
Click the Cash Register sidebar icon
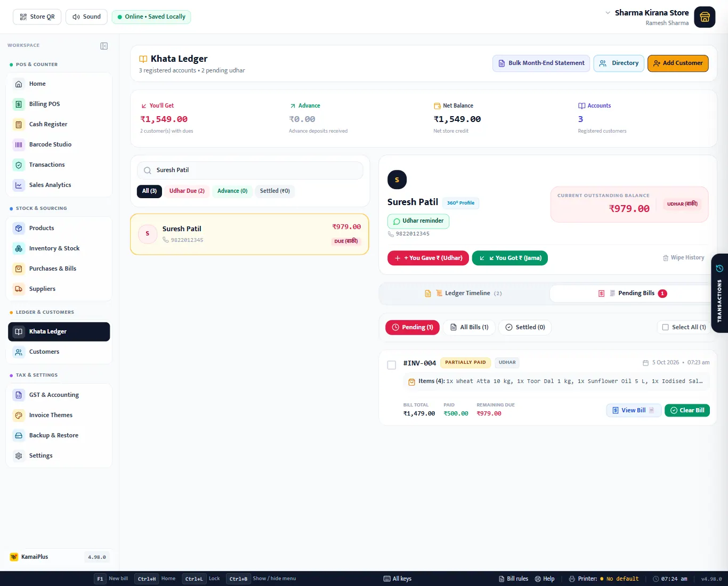click(x=19, y=124)
